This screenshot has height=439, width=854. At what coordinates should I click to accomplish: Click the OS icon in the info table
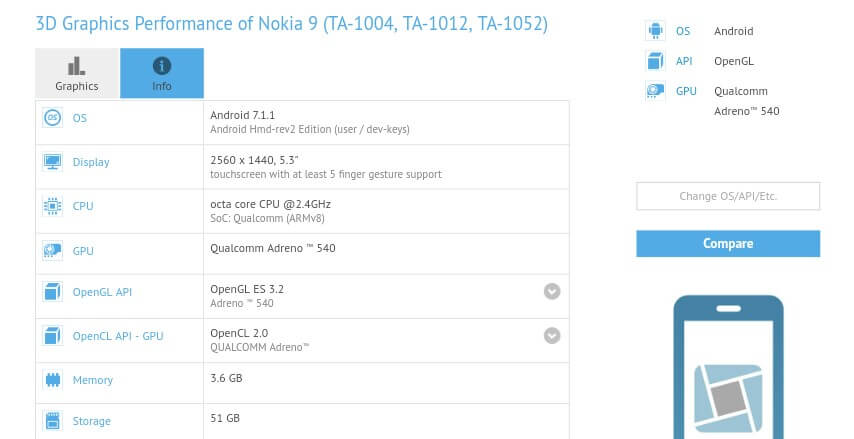coord(52,118)
